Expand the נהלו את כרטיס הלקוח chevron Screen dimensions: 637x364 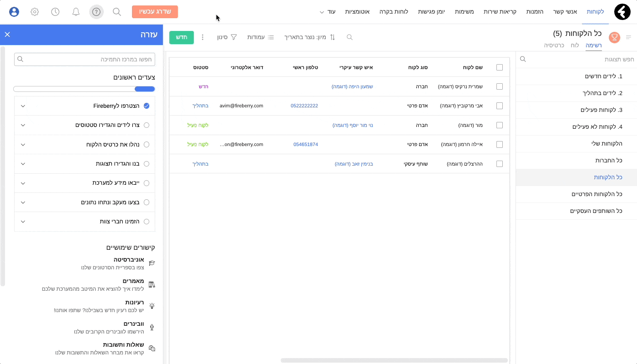point(23,145)
